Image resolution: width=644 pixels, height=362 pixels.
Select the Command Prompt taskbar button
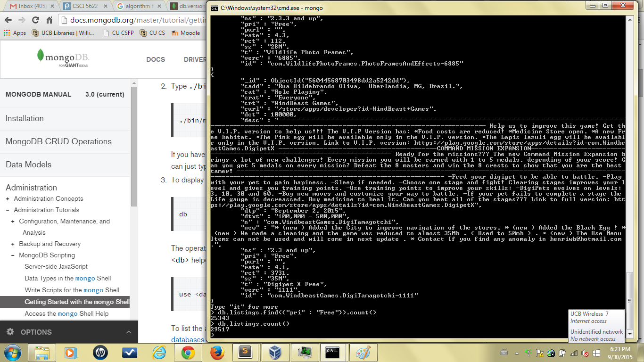tap(333, 353)
